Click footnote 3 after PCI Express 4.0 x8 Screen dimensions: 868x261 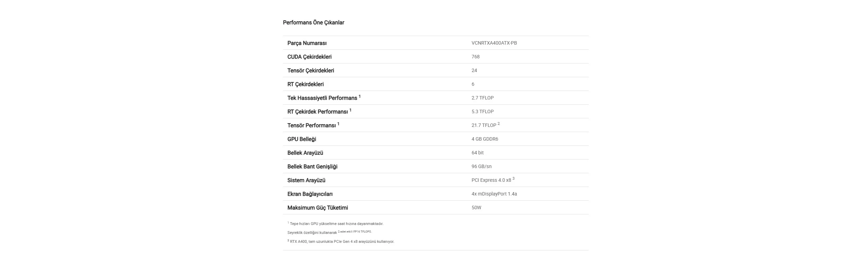tap(513, 179)
